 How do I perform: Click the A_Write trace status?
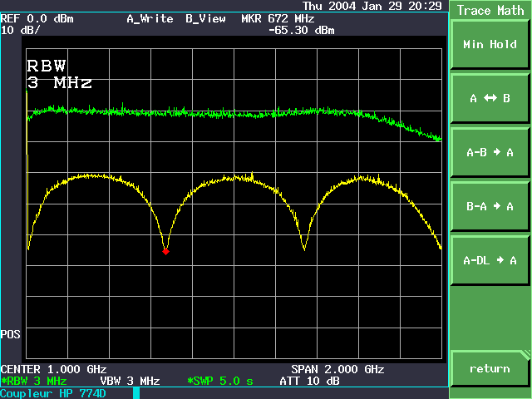point(150,18)
